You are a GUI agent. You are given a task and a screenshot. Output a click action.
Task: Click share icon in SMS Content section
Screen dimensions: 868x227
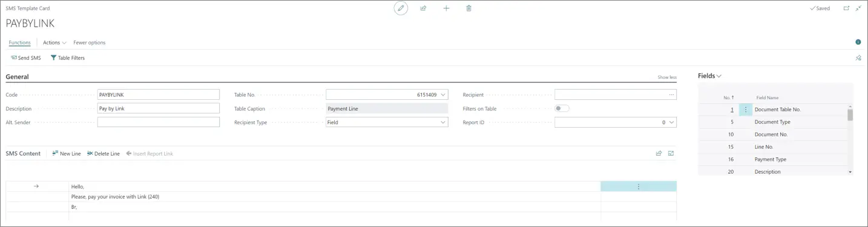point(659,154)
